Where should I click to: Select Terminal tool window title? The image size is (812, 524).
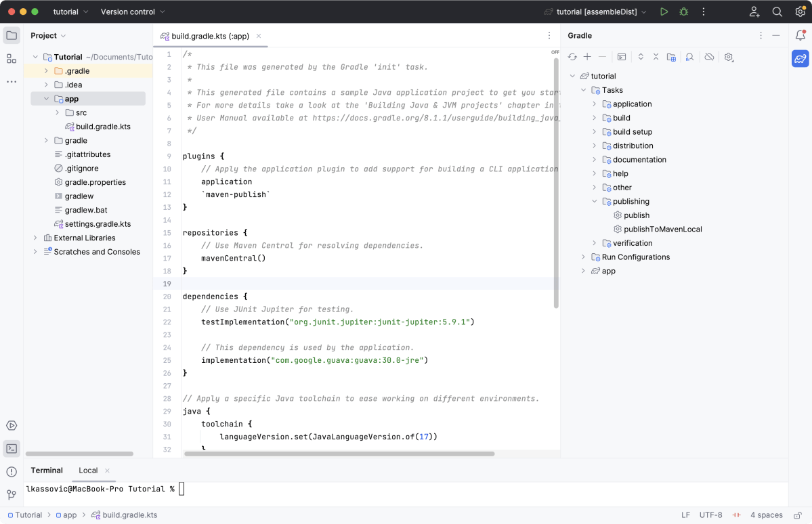click(47, 471)
